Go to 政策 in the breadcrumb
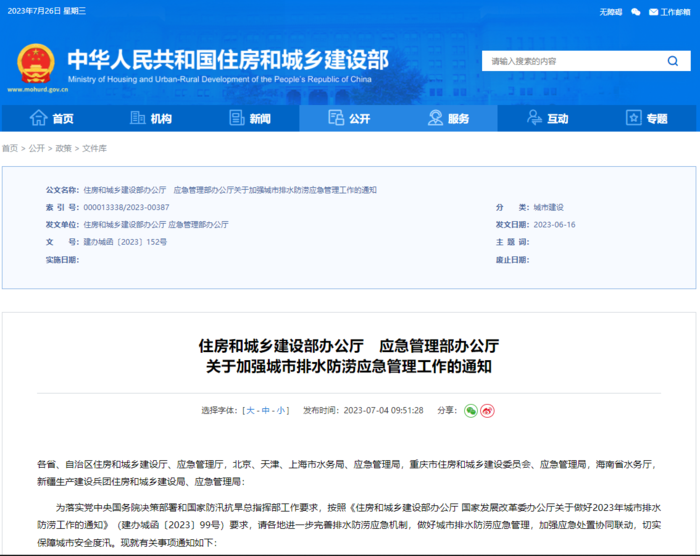This screenshot has height=556, width=700. pyautogui.click(x=63, y=148)
